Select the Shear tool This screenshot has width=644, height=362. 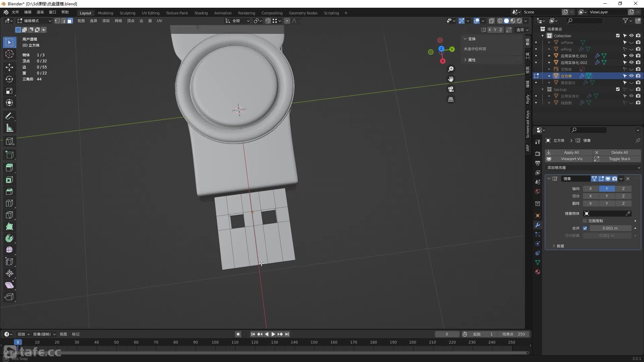9,285
